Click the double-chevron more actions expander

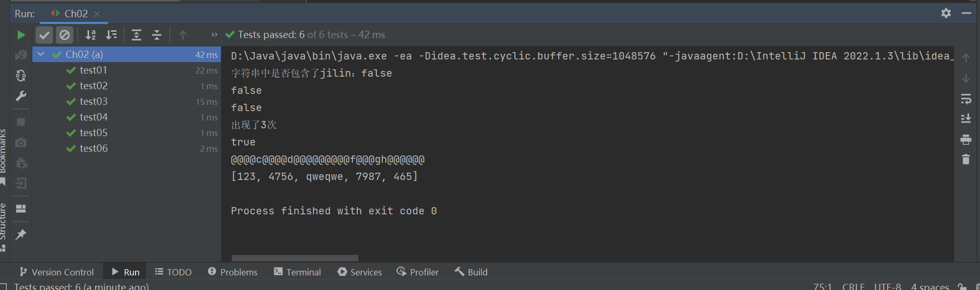tap(214, 35)
